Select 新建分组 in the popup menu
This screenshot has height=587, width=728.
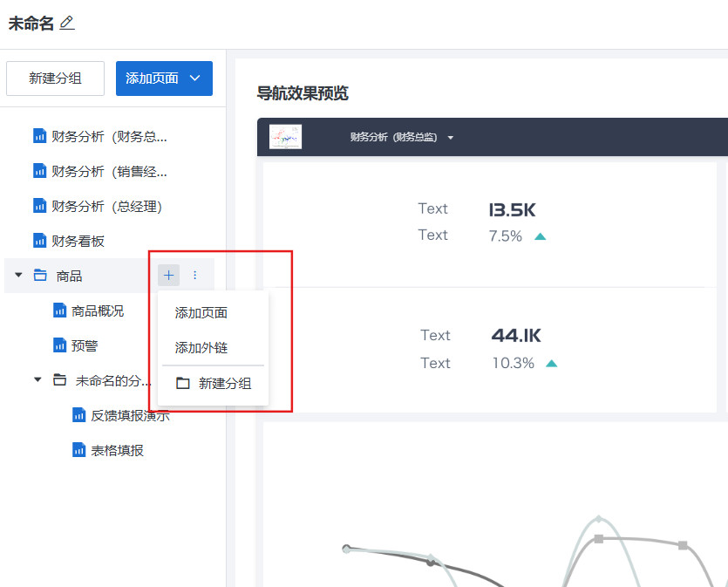tap(224, 383)
